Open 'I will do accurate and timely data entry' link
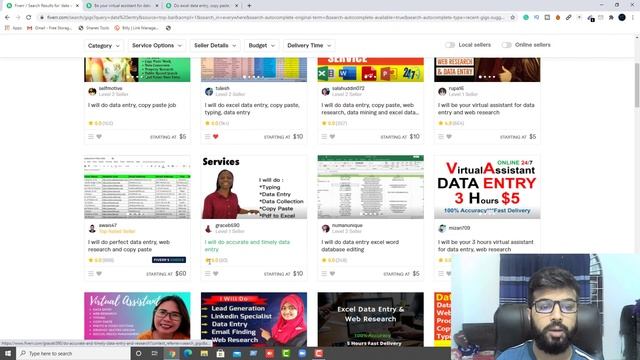The width and height of the screenshot is (640, 360). (247, 246)
